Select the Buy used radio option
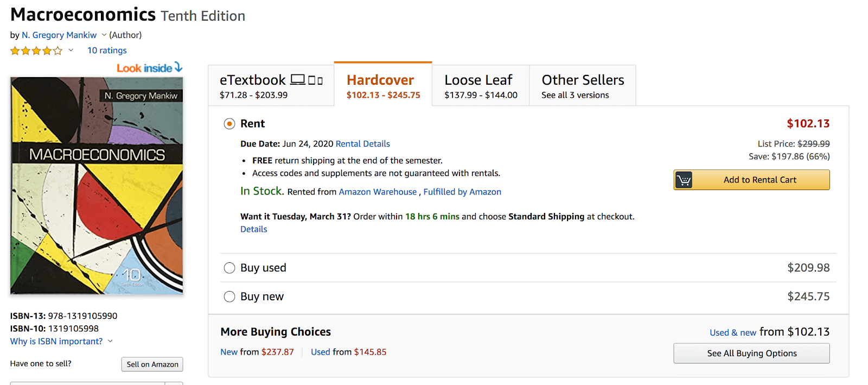This screenshot has width=868, height=385. [229, 268]
